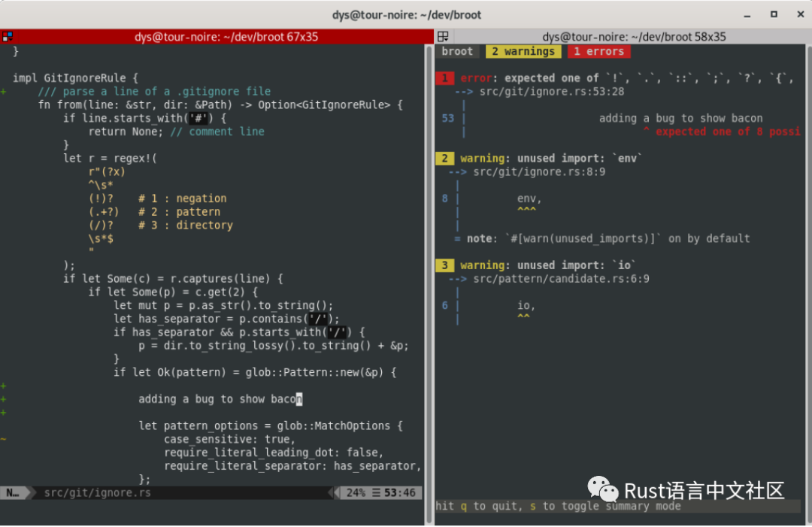Click line number 53 in the bacon output
The height and width of the screenshot is (527, 812).
(x=448, y=119)
